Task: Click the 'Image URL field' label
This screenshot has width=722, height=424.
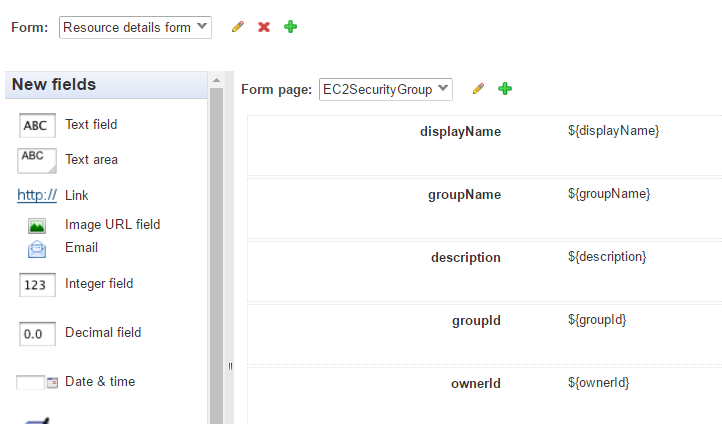Action: pos(113,224)
